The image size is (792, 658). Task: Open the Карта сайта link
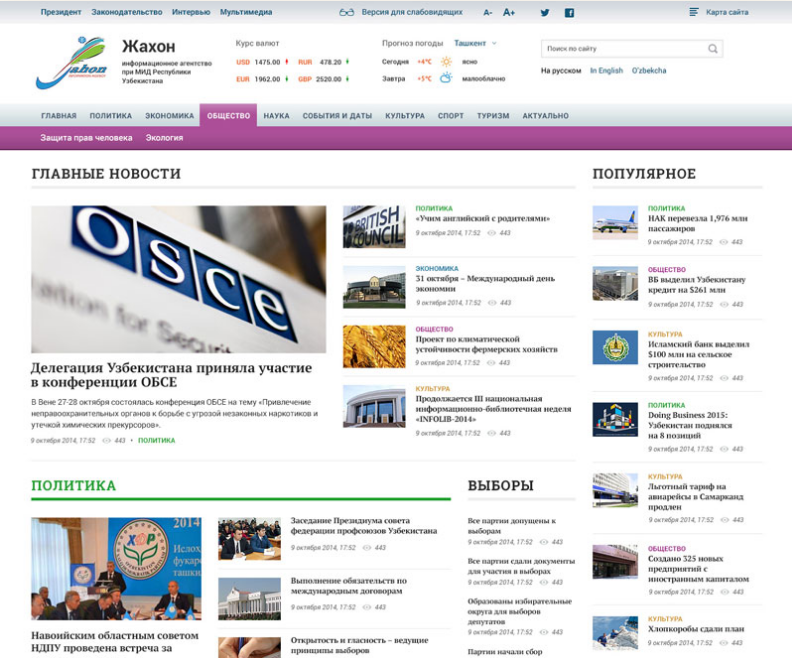[x=727, y=12]
